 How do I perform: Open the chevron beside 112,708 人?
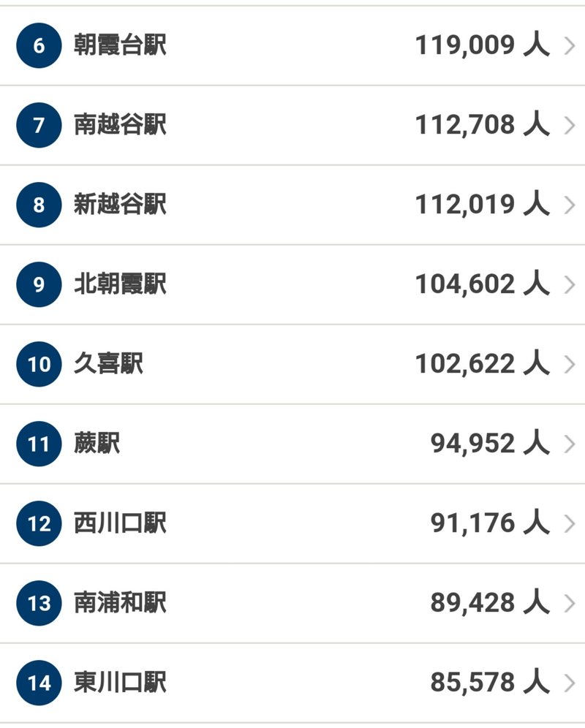point(570,126)
